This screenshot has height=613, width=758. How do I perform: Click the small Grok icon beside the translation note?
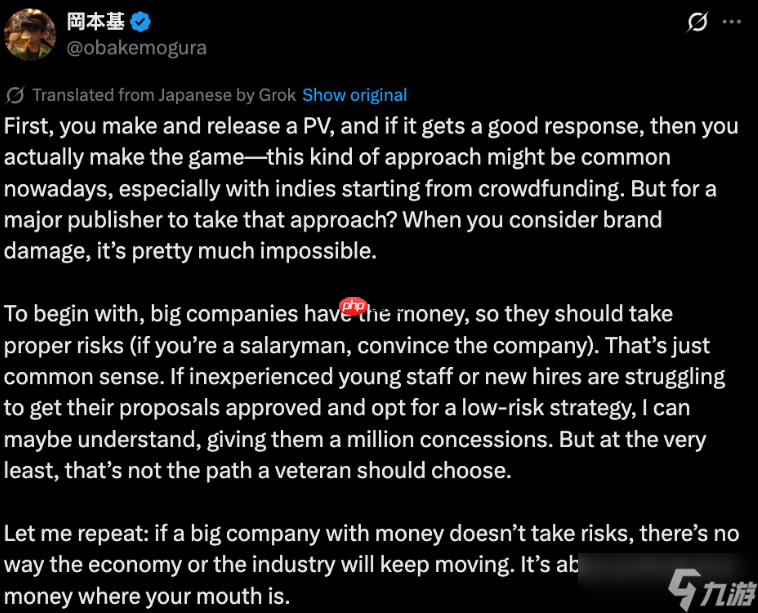pyautogui.click(x=15, y=95)
